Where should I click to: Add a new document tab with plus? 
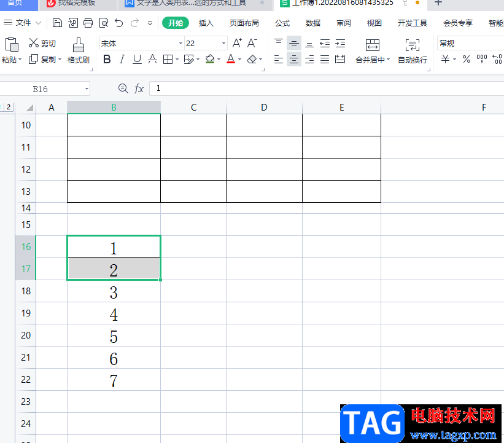[x=438, y=3]
